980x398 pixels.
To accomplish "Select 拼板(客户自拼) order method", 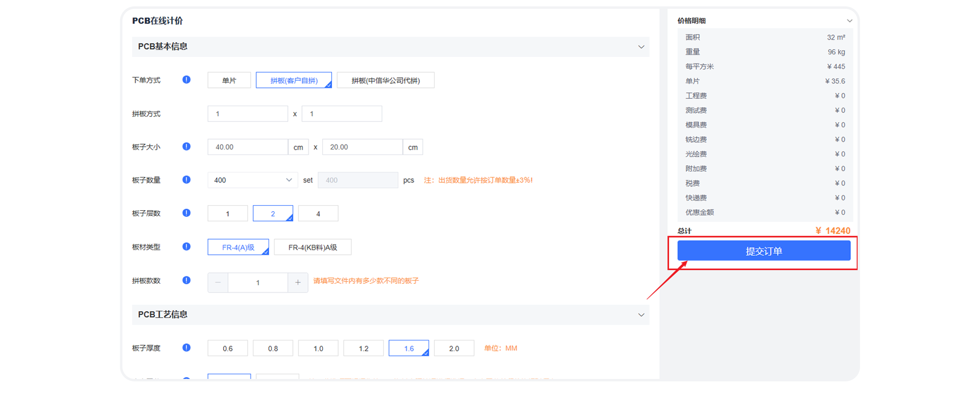I will tap(294, 80).
